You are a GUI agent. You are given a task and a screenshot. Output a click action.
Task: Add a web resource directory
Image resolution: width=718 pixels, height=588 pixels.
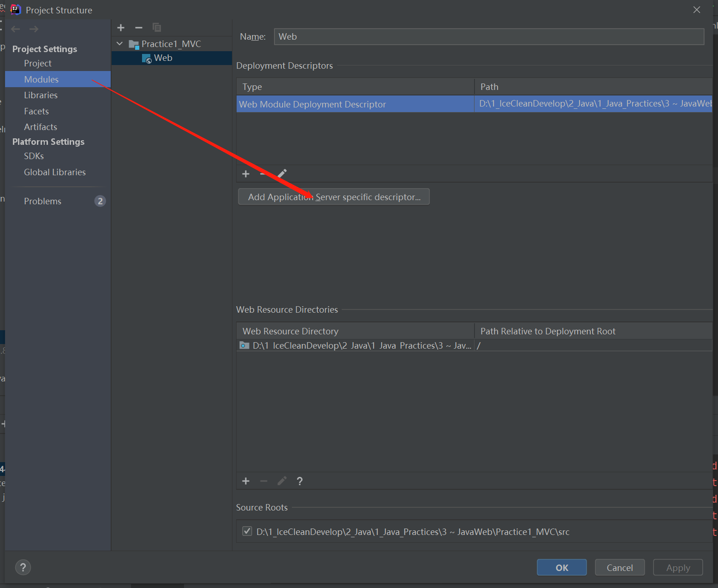pyautogui.click(x=246, y=481)
